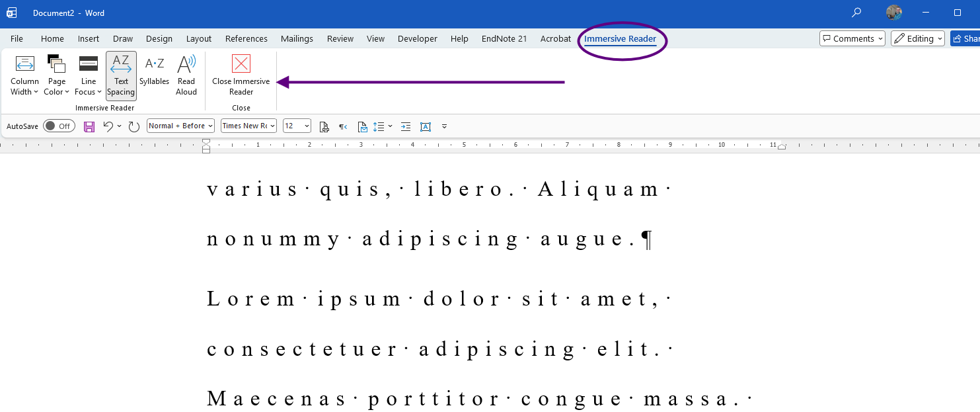Switch to the Review tab
Screen dimensions: 980x412
340,38
